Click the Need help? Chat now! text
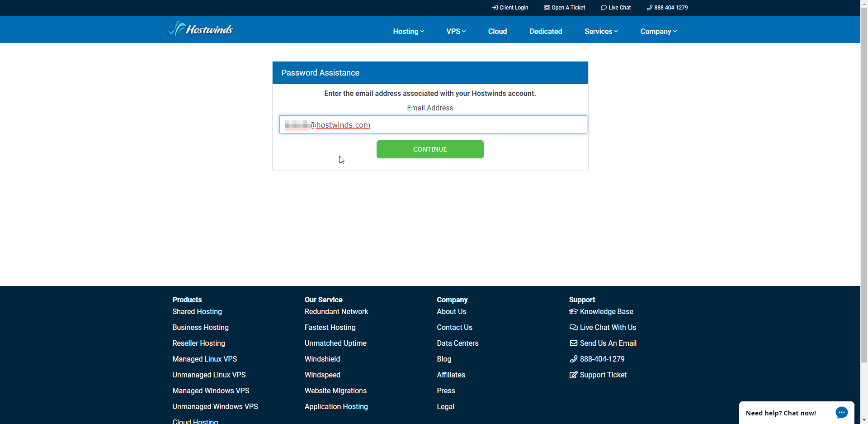The image size is (868, 424). click(781, 413)
